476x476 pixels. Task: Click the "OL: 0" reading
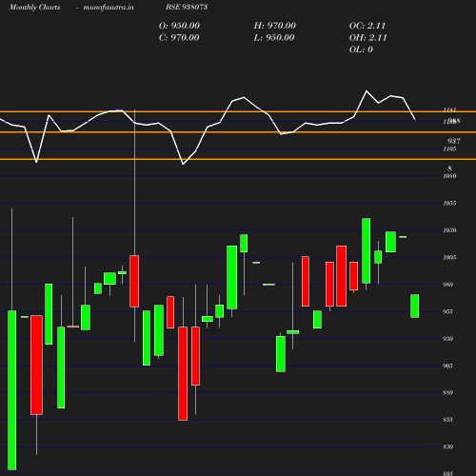(x=361, y=50)
